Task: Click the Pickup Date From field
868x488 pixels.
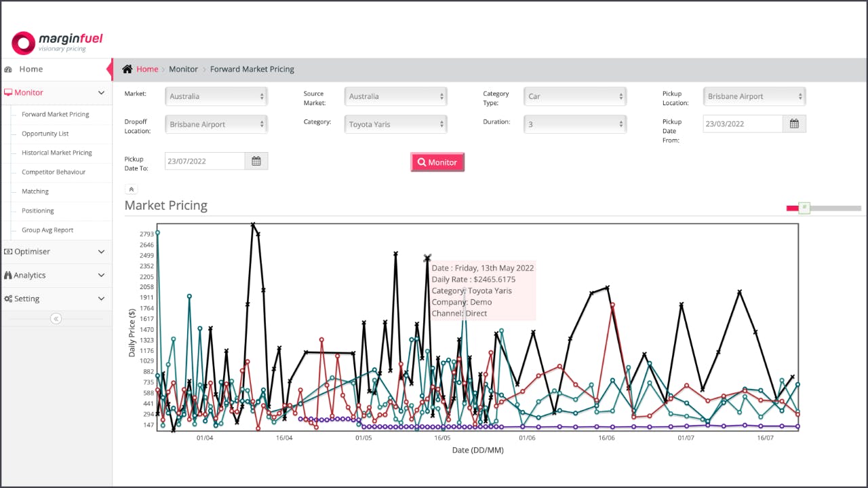Action: (x=743, y=124)
